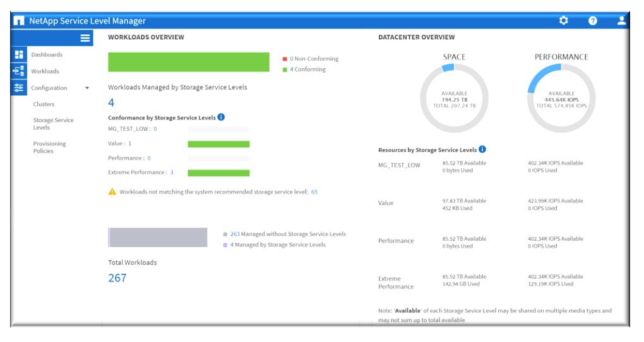Click the Extreme Performance count 3 link

click(x=171, y=173)
